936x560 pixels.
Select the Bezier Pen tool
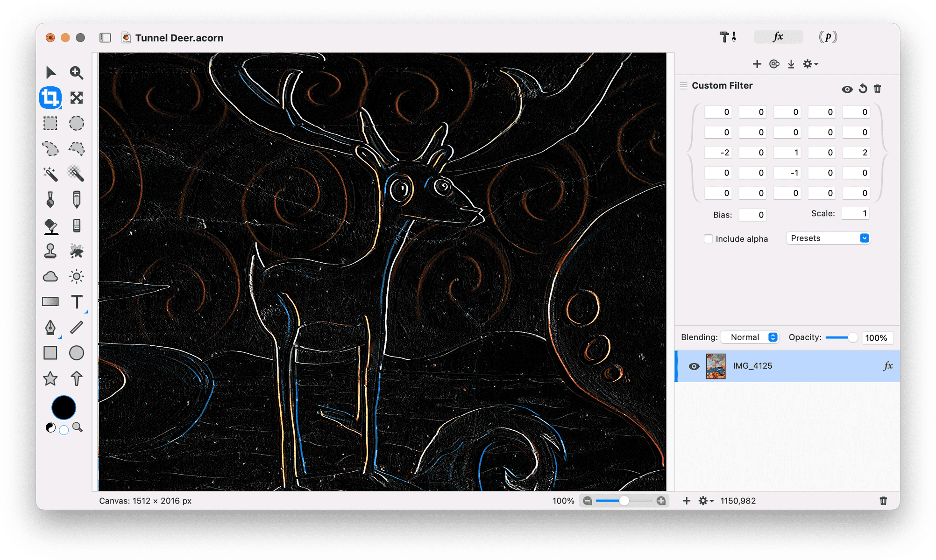coord(50,328)
